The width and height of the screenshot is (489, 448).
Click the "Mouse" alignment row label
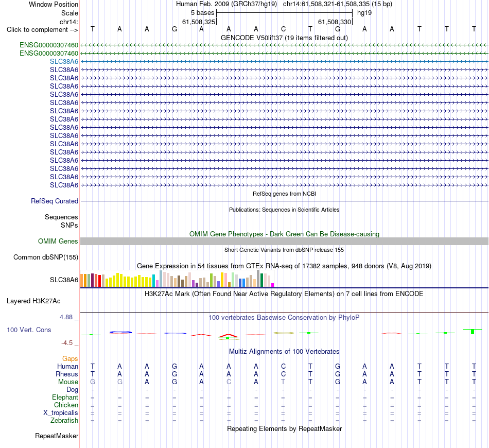[68, 382]
